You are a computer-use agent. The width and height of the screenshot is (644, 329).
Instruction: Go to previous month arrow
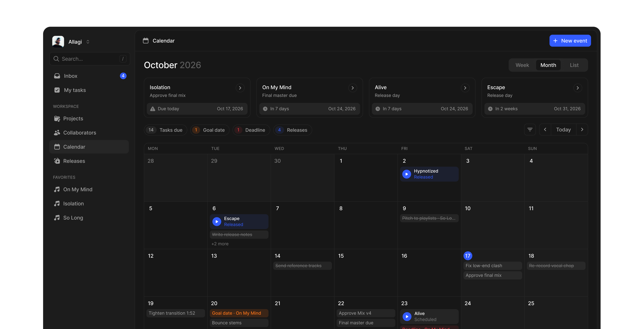click(x=545, y=129)
